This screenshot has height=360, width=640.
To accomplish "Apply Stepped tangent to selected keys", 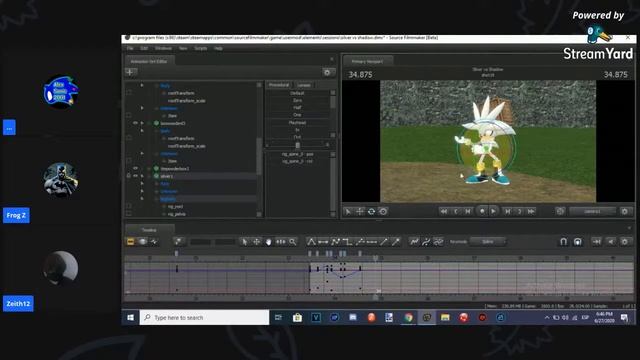I will (347, 242).
